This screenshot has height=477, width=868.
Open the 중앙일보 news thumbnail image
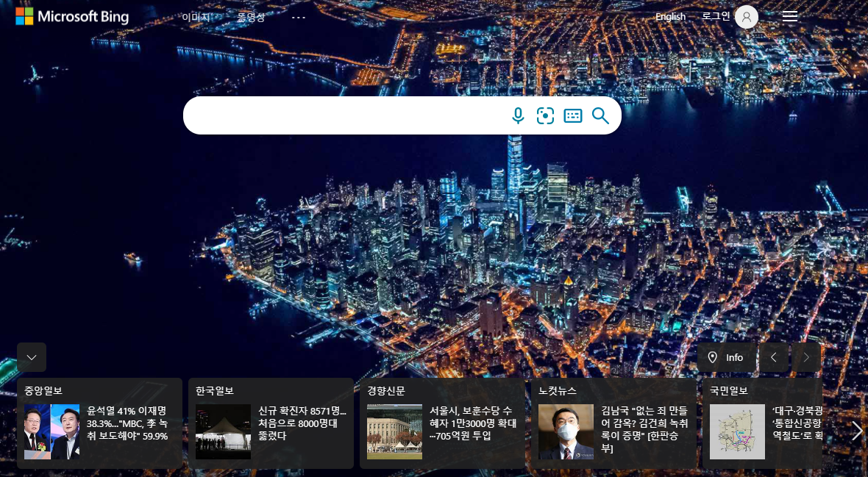pos(51,432)
